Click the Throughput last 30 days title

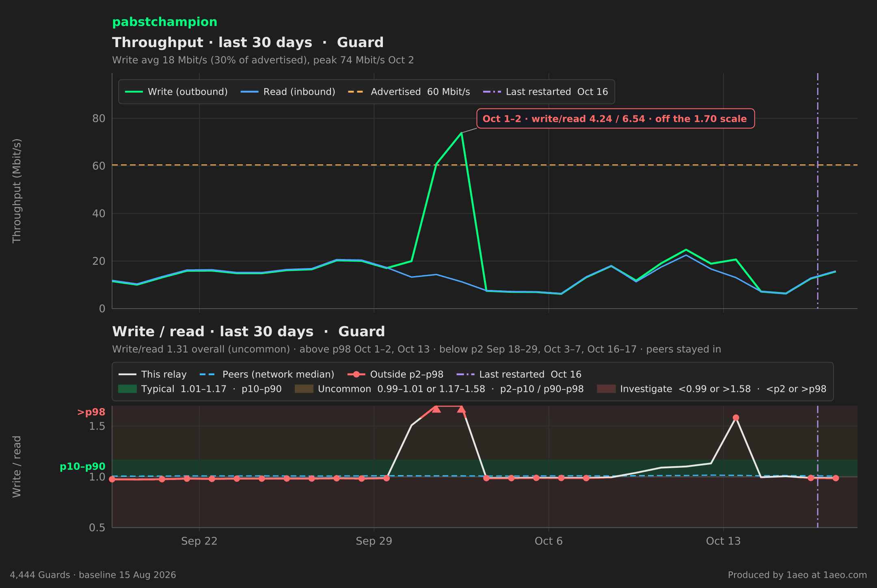[248, 43]
